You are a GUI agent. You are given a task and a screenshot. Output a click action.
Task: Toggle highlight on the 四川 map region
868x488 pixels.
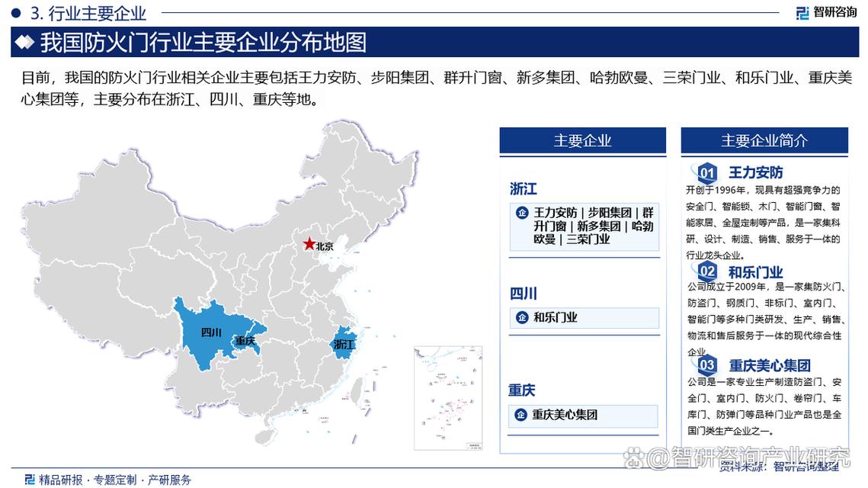pos(210,332)
